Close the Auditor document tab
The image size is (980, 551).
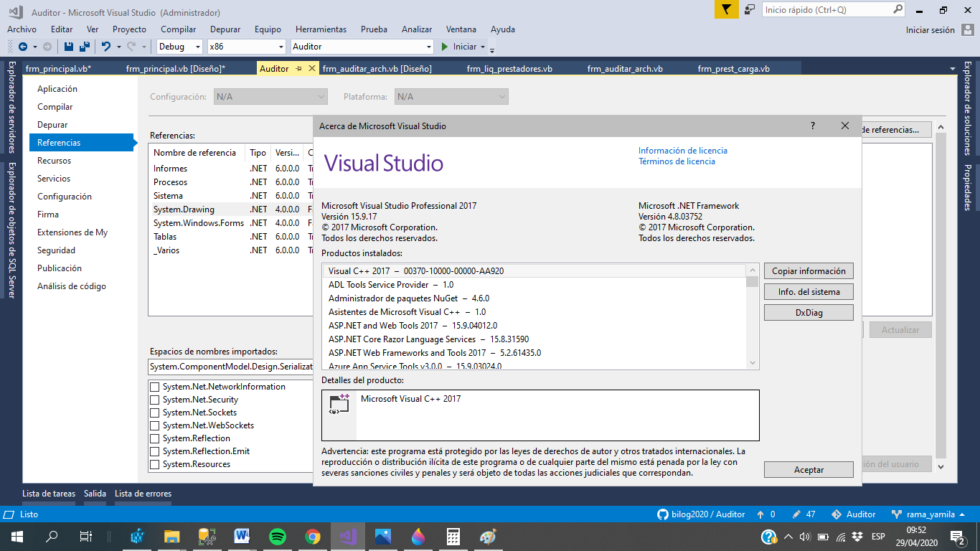(312, 69)
